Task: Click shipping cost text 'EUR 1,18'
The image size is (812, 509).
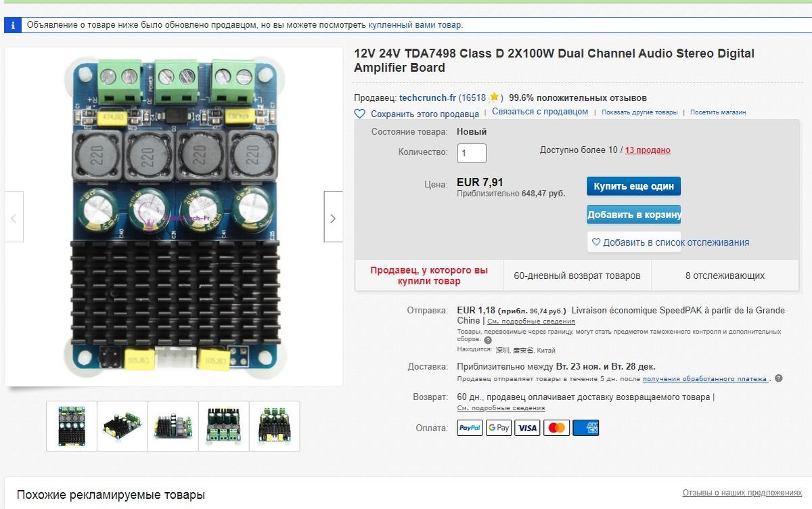Action: (x=476, y=311)
